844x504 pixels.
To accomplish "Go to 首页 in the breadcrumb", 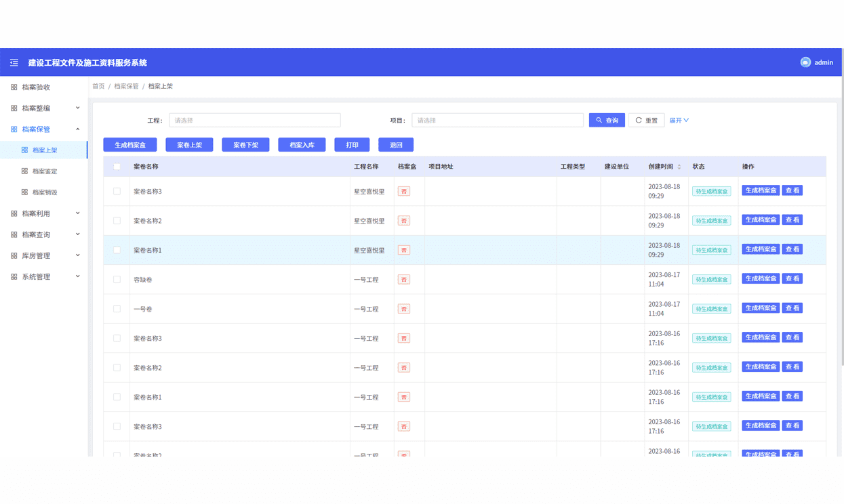I will tap(99, 86).
